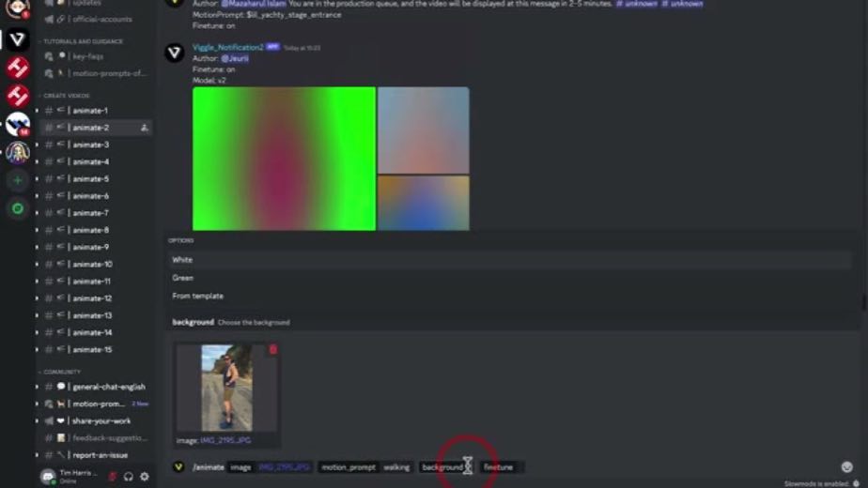Image resolution: width=868 pixels, height=488 pixels.
Task: Open the upper-right grey-blue image thumbnail
Action: pos(424,130)
